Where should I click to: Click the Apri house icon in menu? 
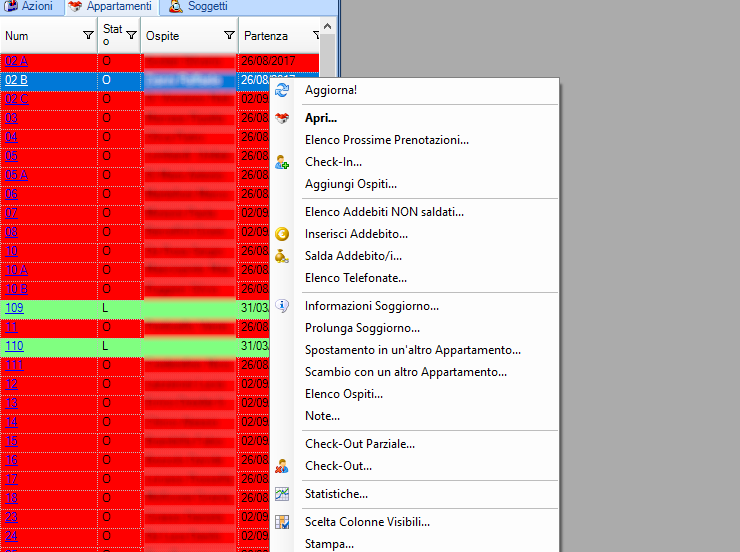tap(282, 118)
